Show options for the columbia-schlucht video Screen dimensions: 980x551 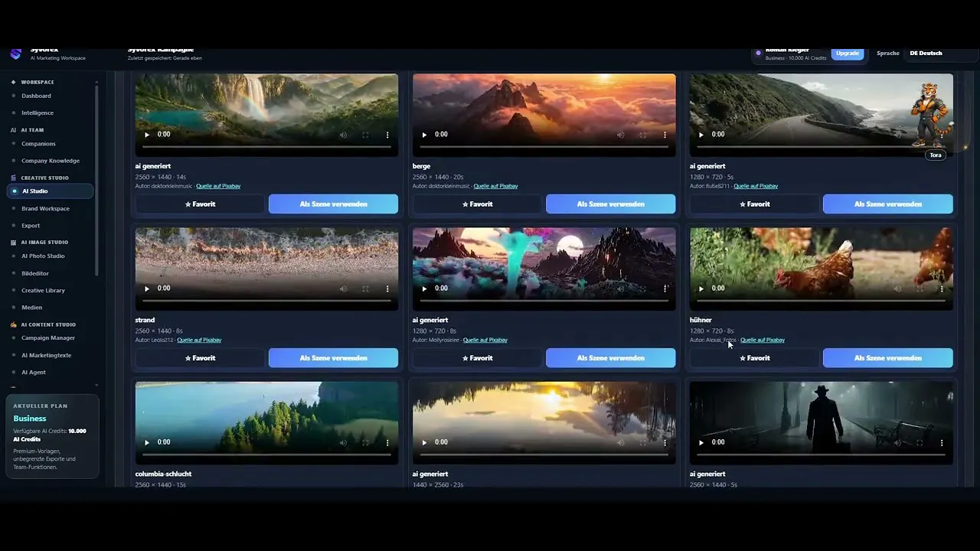click(387, 442)
